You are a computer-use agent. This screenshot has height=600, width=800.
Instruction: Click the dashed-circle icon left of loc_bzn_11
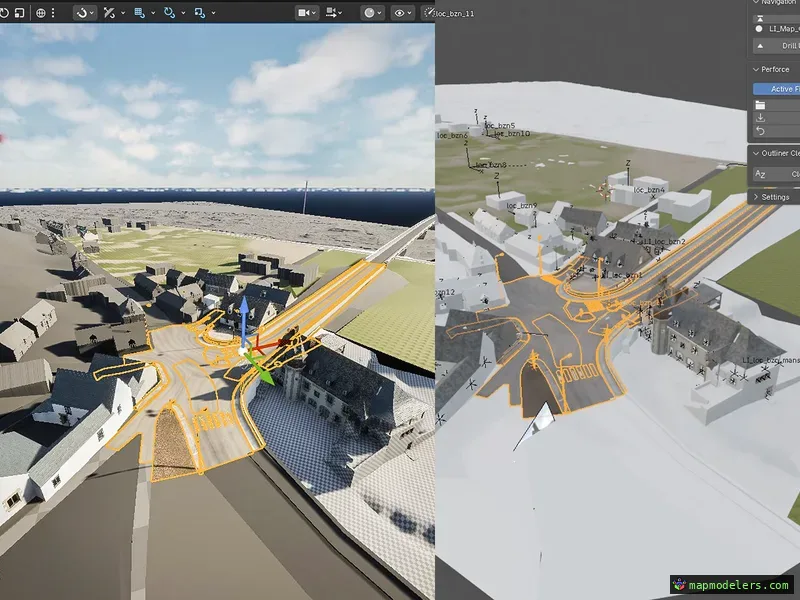[x=429, y=13]
